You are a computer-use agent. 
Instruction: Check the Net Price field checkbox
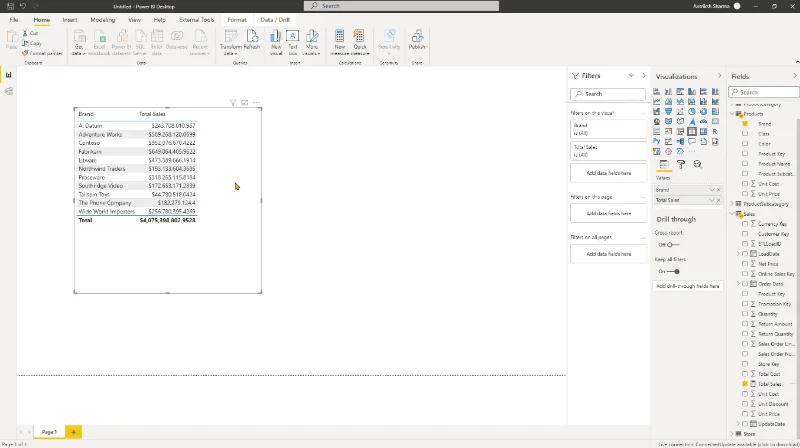coord(745,264)
